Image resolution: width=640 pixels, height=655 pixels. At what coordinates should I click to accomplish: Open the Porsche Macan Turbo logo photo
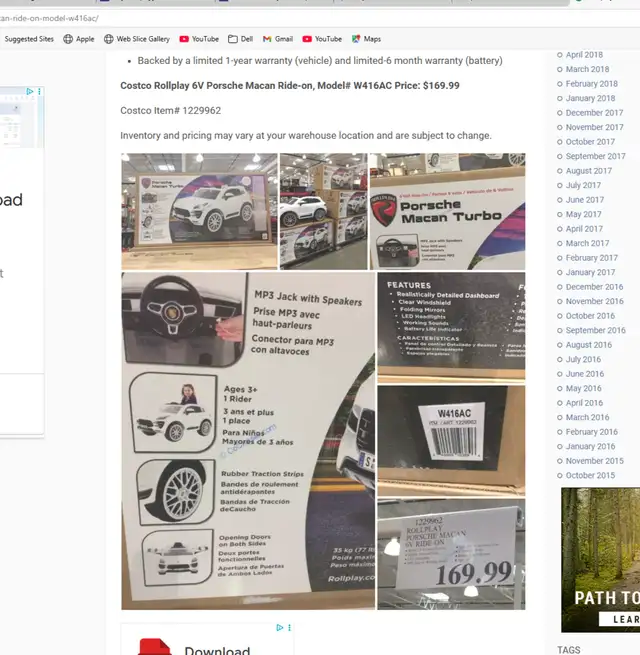447,211
